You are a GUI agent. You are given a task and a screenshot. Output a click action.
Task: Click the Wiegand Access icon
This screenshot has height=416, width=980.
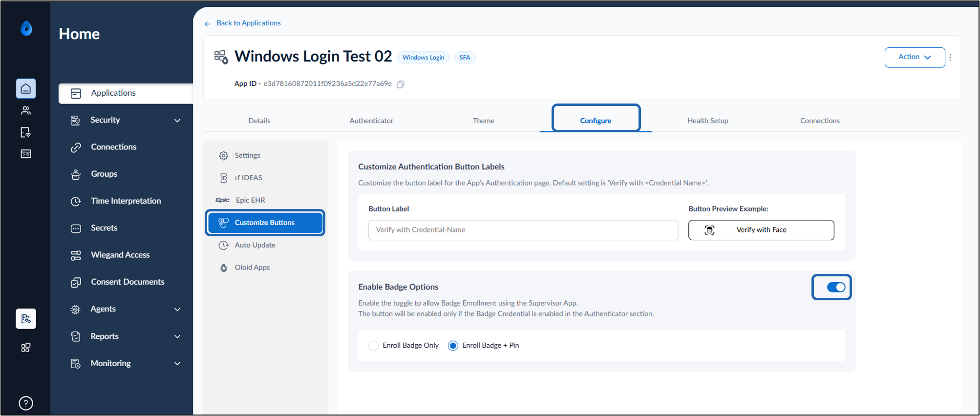(x=76, y=255)
